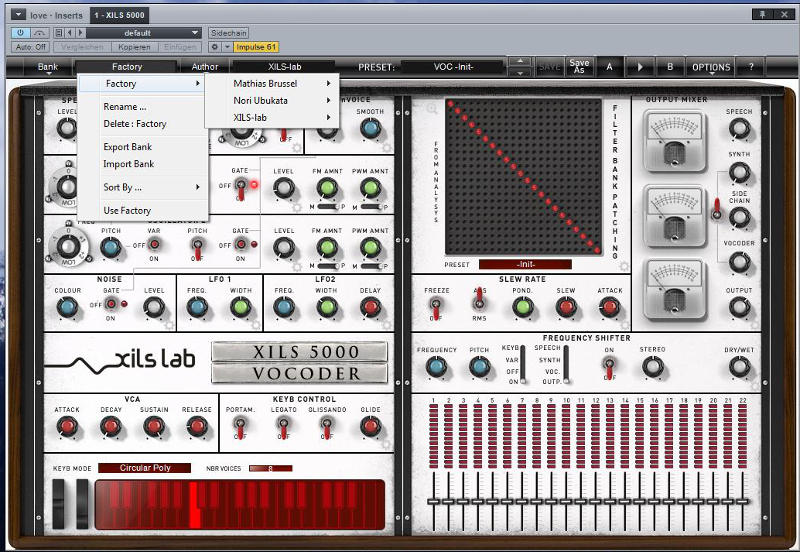
Task: Open the Author menu in plugin toolbar
Action: point(205,67)
